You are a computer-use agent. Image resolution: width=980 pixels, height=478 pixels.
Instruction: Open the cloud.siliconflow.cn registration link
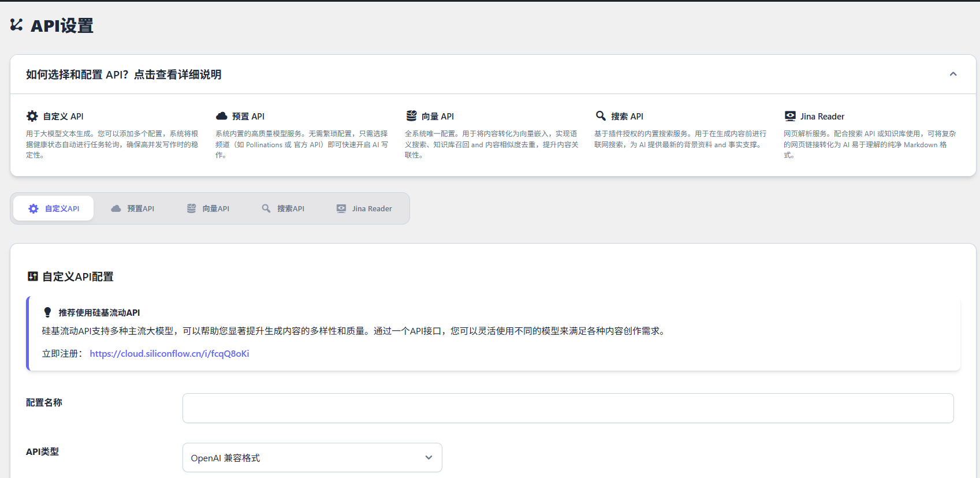[x=169, y=353]
